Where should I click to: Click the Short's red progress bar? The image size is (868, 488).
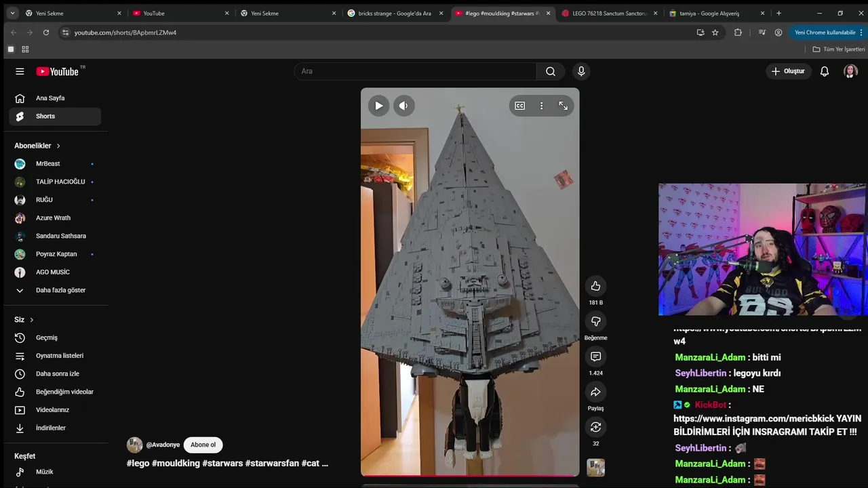point(470,475)
